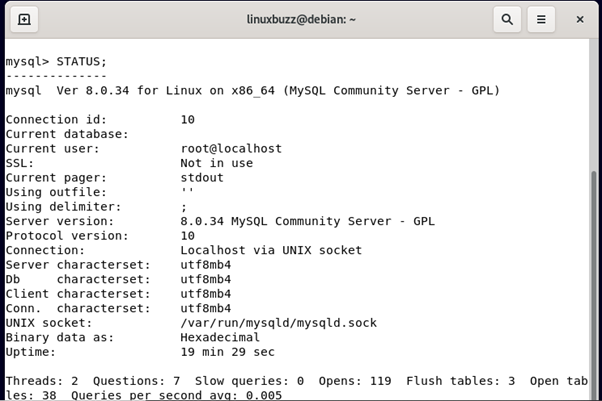
Task: Click the 'Connection:' label
Action: [x=45, y=250]
